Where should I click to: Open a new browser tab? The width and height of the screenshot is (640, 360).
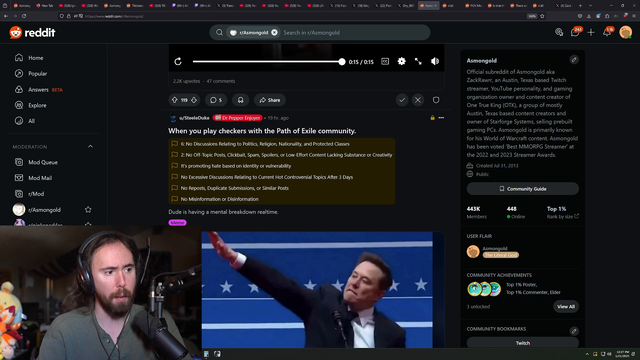(580, 6)
